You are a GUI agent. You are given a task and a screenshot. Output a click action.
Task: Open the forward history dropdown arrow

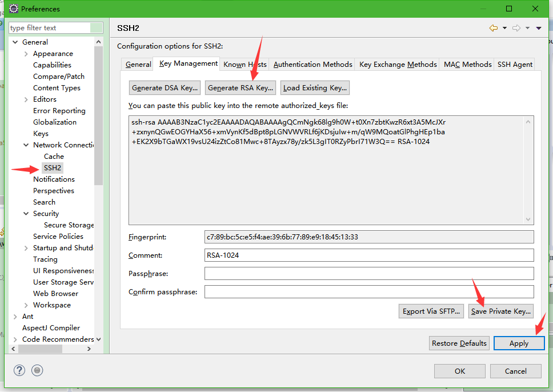(x=528, y=28)
